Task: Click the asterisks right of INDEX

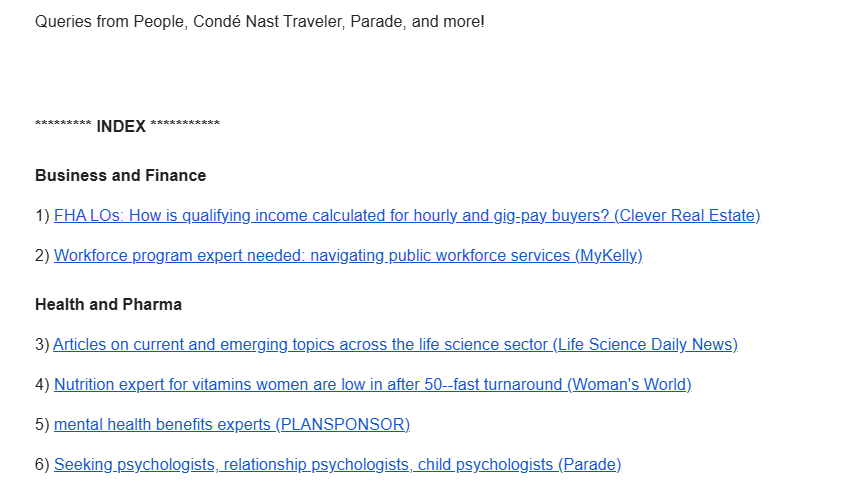Action: point(185,124)
